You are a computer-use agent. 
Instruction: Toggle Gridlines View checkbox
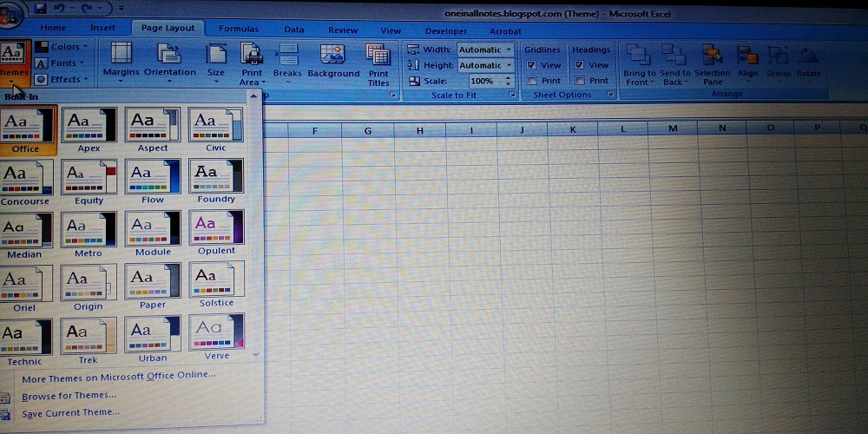(532, 65)
